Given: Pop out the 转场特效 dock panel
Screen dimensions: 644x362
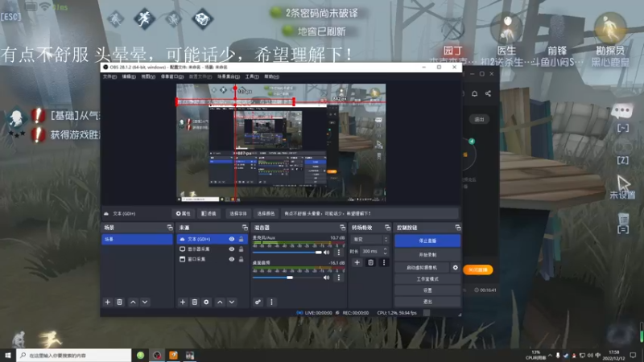Looking at the screenshot, I should coord(387,228).
